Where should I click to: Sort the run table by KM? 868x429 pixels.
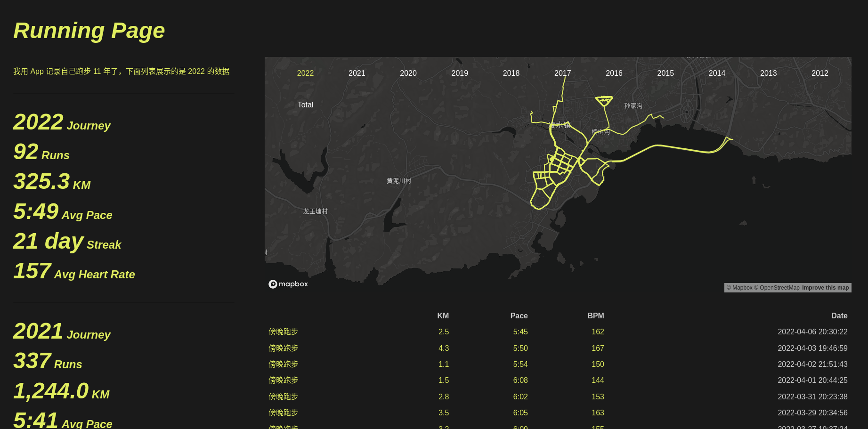[x=443, y=316]
